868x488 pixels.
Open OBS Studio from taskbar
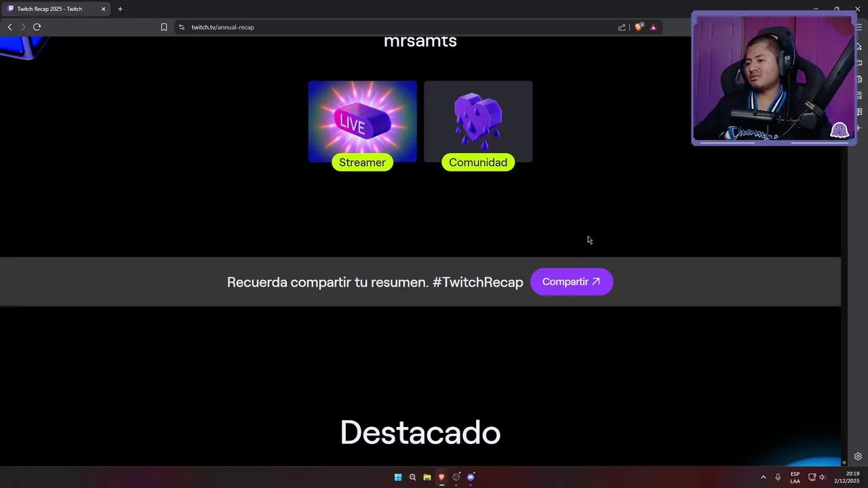click(456, 477)
